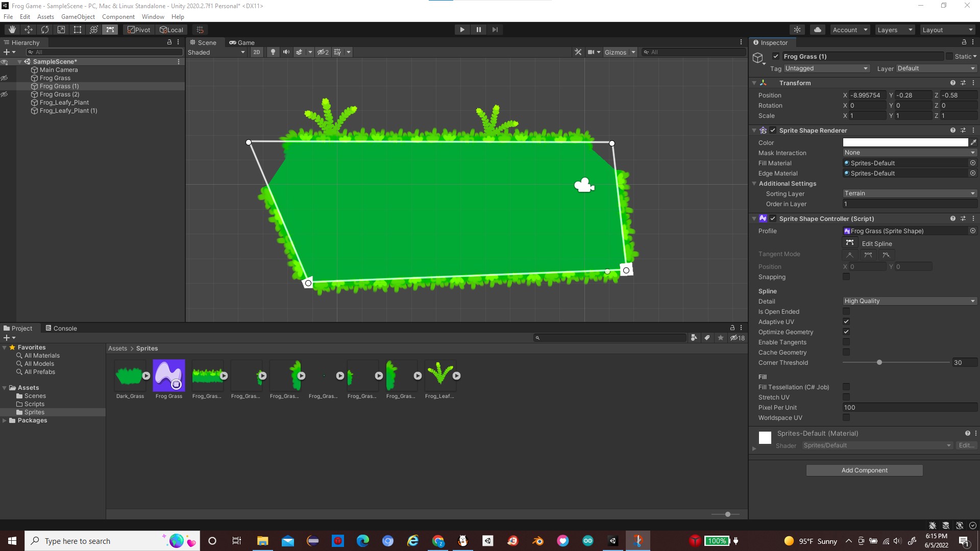Select the Hand tool in the toolbar

coord(12,29)
